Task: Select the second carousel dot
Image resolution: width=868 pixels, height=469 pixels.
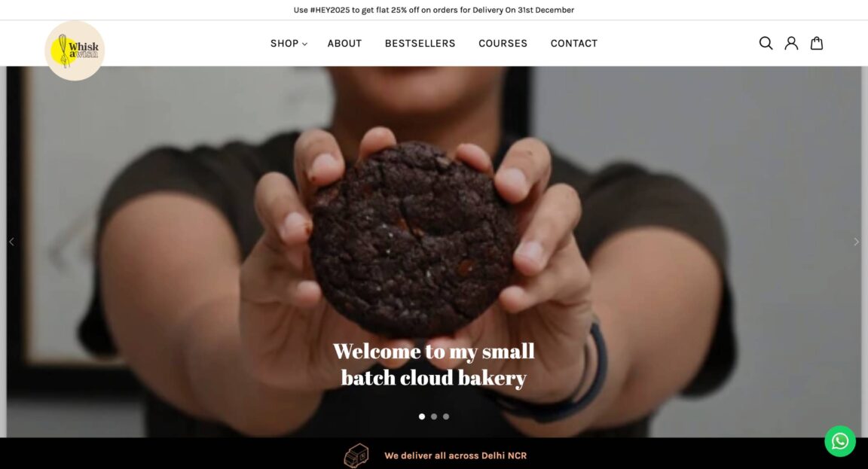Action: [x=434, y=416]
